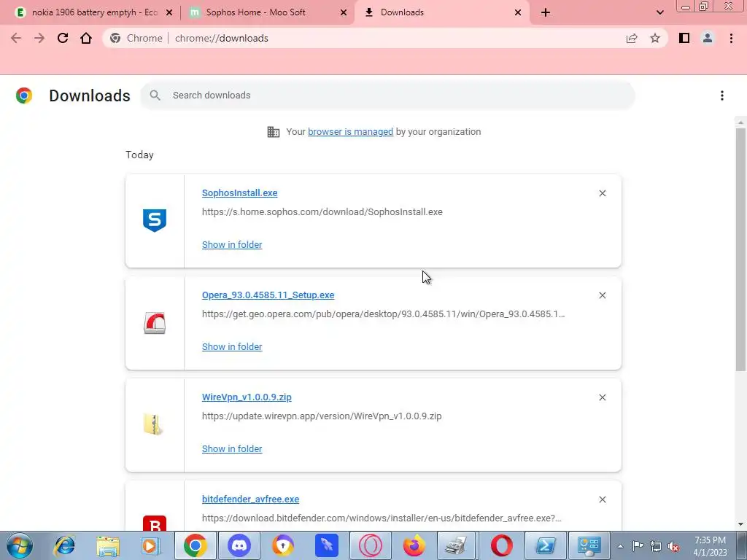Click the Sophos download URL text
747x560 pixels.
[x=322, y=212]
